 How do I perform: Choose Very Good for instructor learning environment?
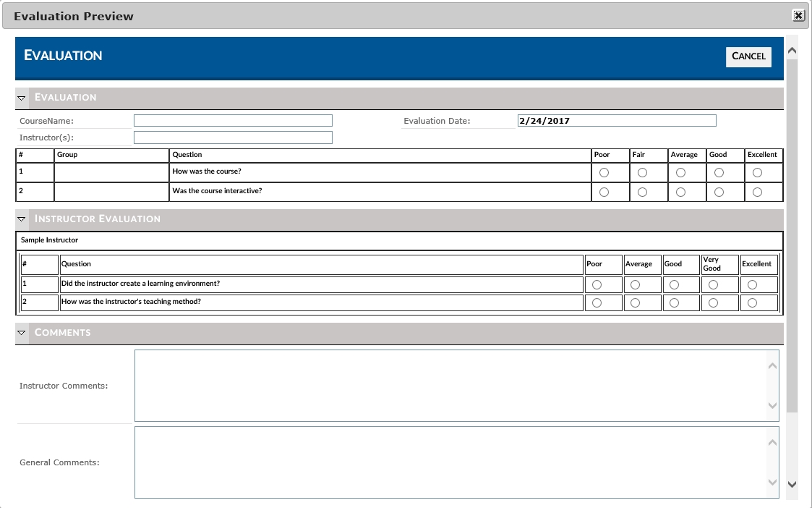[x=713, y=284]
